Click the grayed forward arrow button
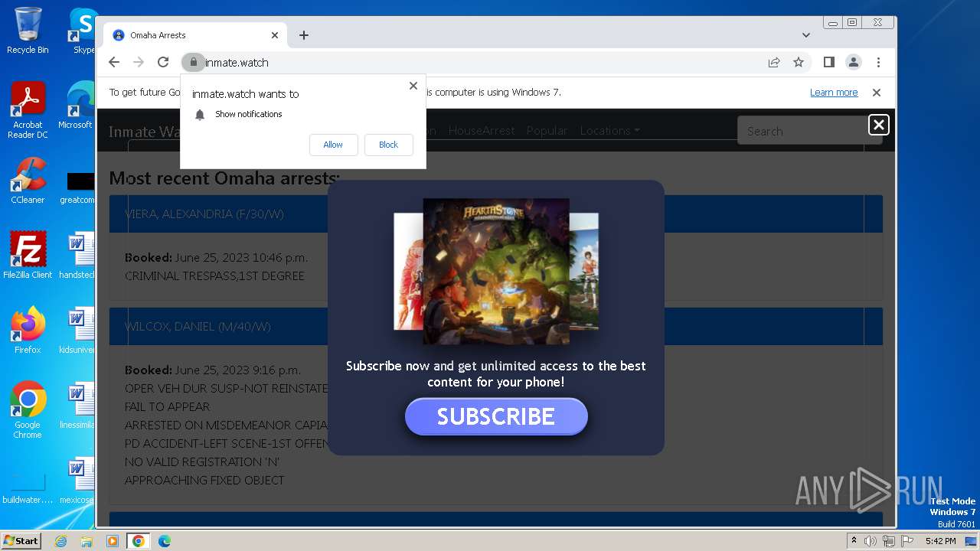This screenshot has width=980, height=551. pos(139,63)
